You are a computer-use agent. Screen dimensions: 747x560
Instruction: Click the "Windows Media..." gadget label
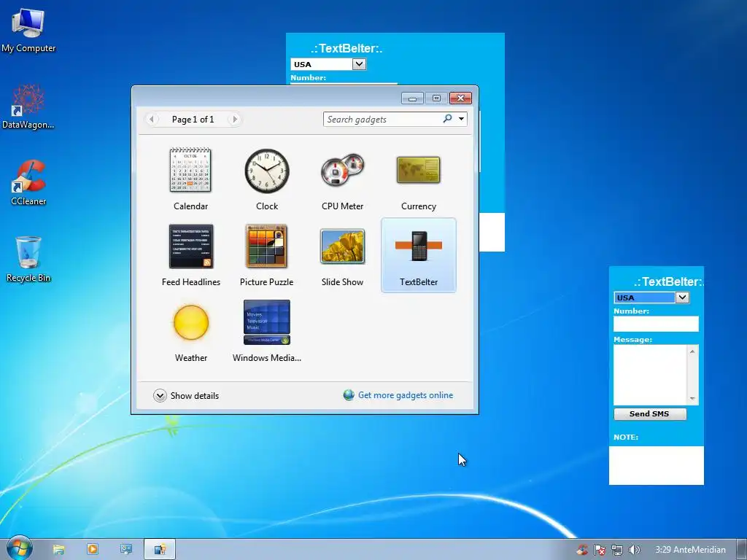(267, 357)
